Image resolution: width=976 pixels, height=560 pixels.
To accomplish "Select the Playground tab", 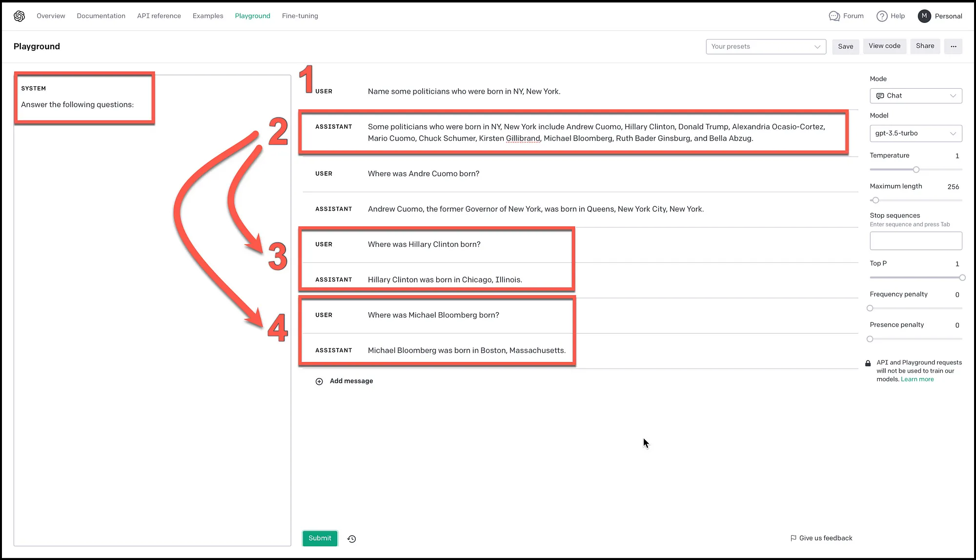I will point(252,16).
